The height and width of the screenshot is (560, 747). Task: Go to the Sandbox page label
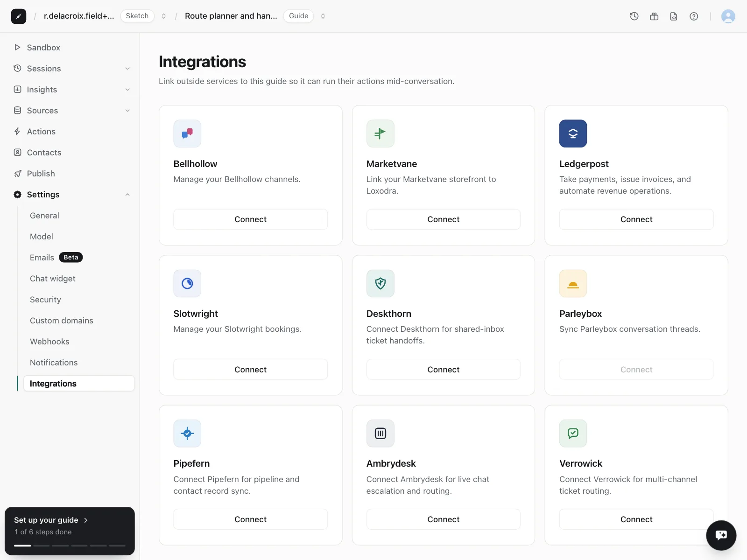pyautogui.click(x=43, y=48)
